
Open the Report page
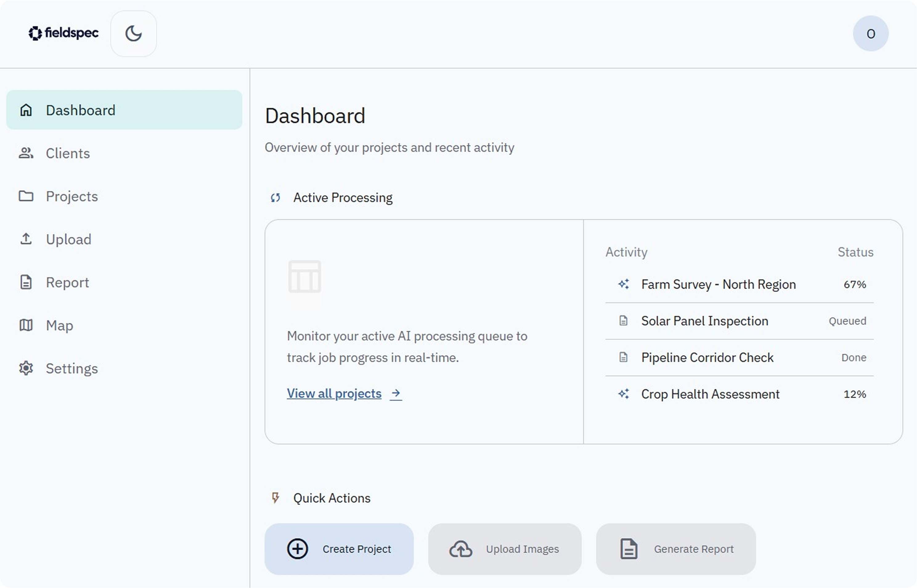(124, 282)
